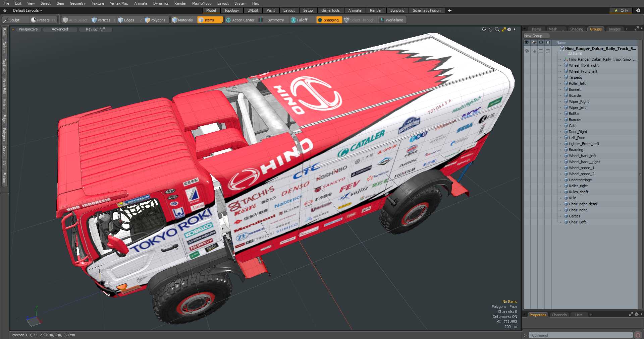Viewport: 644px width, 339px height.
Task: Click the visibility eye column header
Action: point(526,43)
